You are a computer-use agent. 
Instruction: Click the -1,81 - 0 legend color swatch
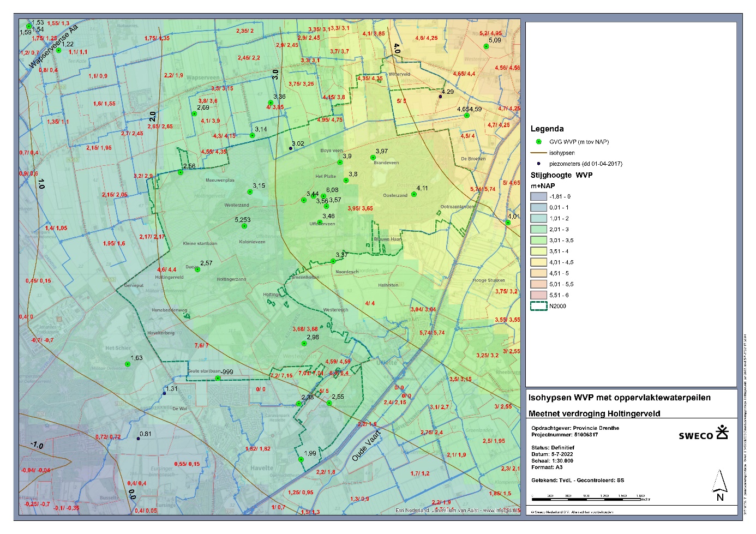click(x=538, y=196)
